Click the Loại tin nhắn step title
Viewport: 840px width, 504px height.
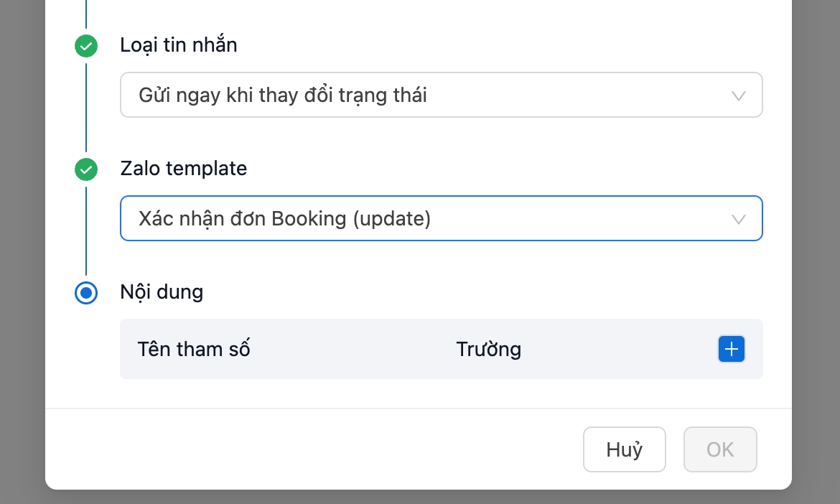pos(179,45)
